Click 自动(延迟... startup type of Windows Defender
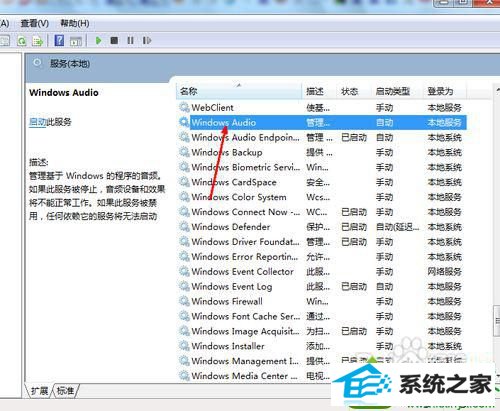Screen dimensions: 500x411 pos(397,227)
